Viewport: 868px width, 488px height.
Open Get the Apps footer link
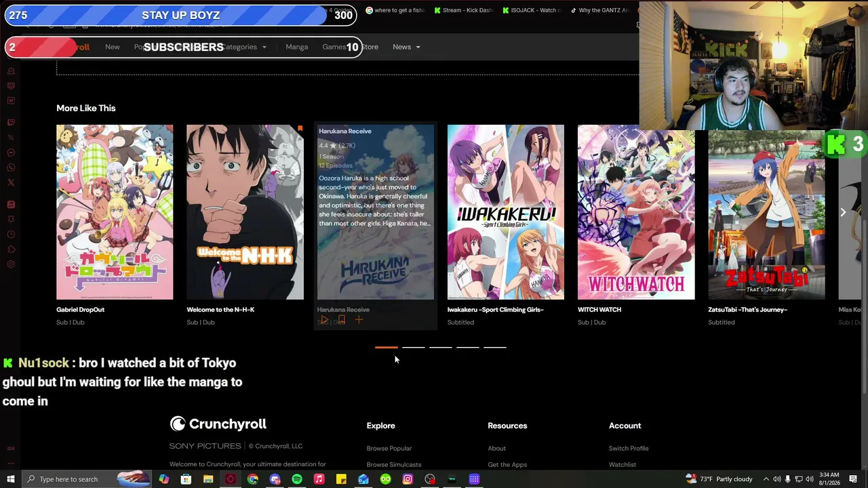(x=507, y=465)
